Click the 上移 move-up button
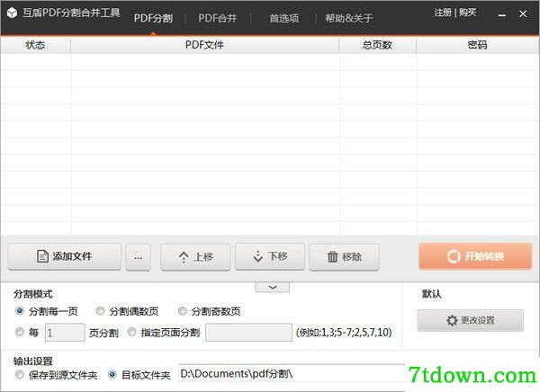The height and width of the screenshot is (392, 540). tap(195, 257)
